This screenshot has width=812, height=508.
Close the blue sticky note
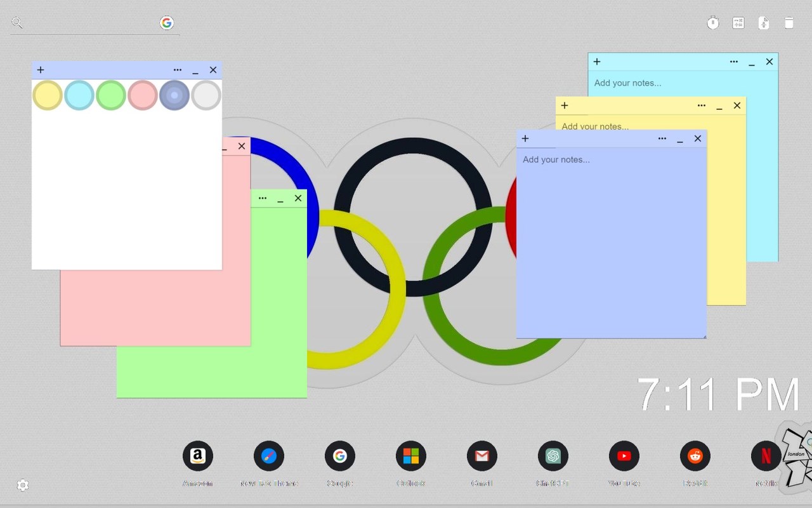point(698,138)
